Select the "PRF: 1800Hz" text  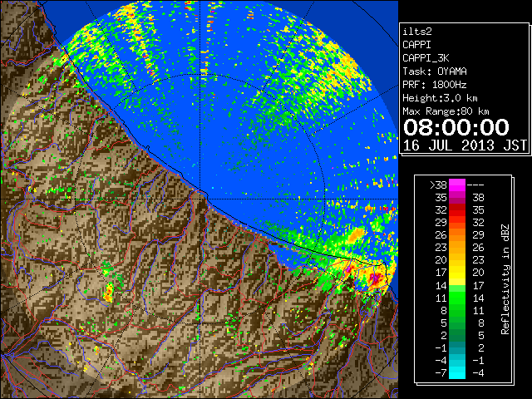tap(435, 85)
